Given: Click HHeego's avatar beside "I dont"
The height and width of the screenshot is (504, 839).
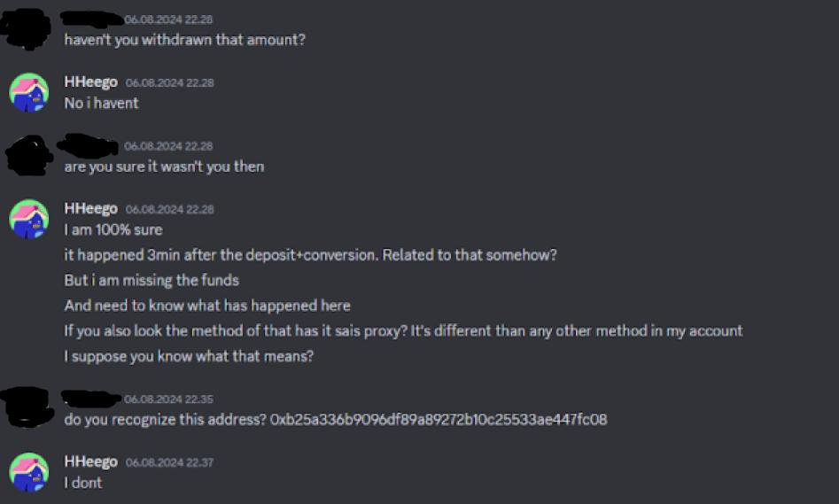Looking at the screenshot, I should (x=29, y=472).
